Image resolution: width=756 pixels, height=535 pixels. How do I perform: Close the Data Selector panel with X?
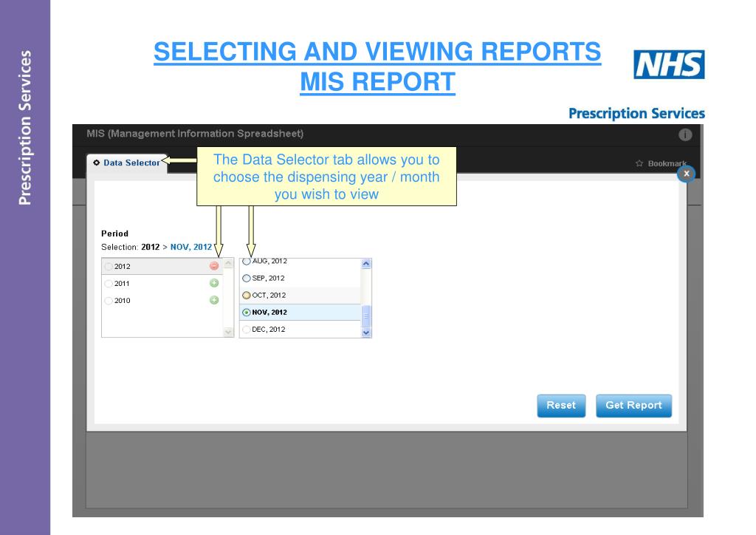pyautogui.click(x=686, y=174)
